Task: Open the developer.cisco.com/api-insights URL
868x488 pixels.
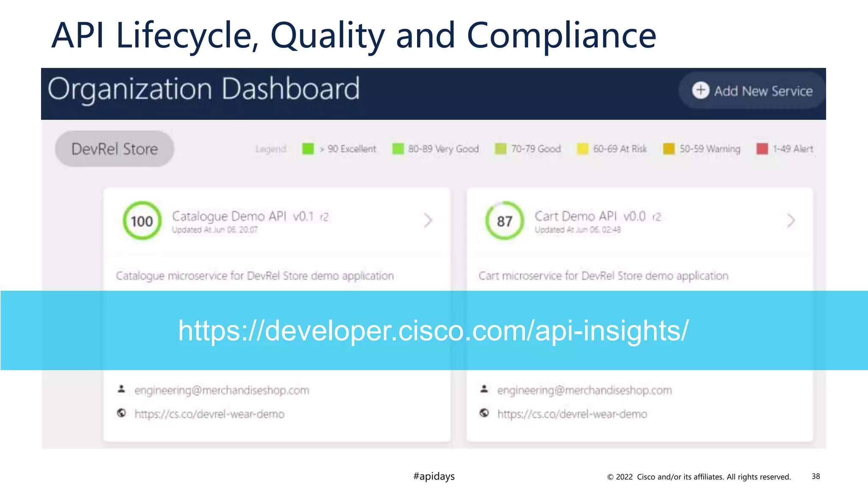Action: pyautogui.click(x=434, y=330)
